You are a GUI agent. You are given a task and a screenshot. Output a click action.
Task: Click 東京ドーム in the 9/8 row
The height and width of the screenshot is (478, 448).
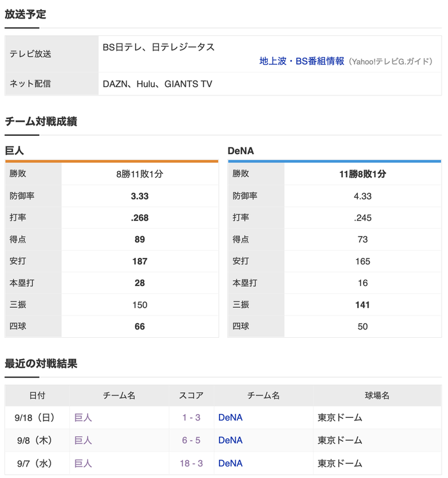pyautogui.click(x=340, y=440)
